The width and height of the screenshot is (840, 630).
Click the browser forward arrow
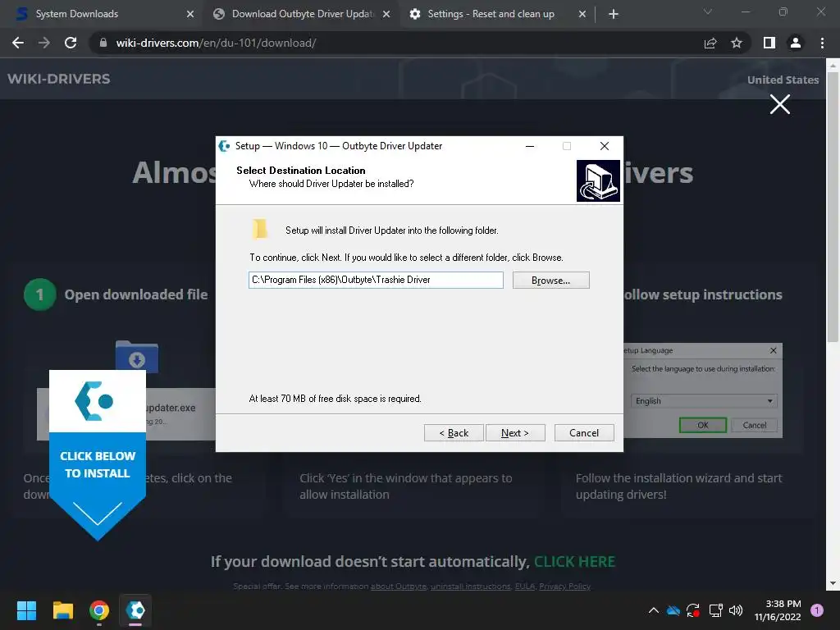(x=44, y=43)
